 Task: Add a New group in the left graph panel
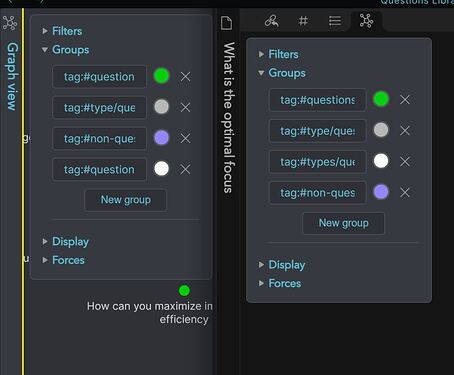click(126, 200)
